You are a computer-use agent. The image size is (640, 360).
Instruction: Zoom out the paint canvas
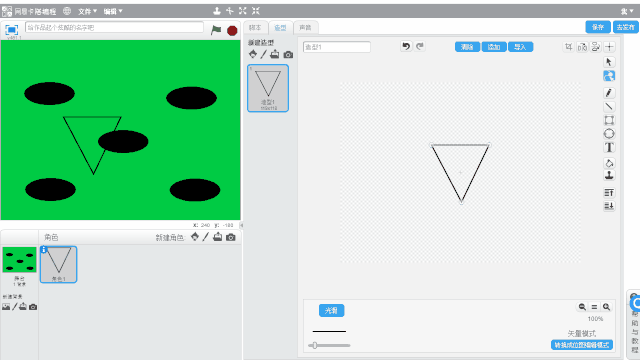[582, 307]
